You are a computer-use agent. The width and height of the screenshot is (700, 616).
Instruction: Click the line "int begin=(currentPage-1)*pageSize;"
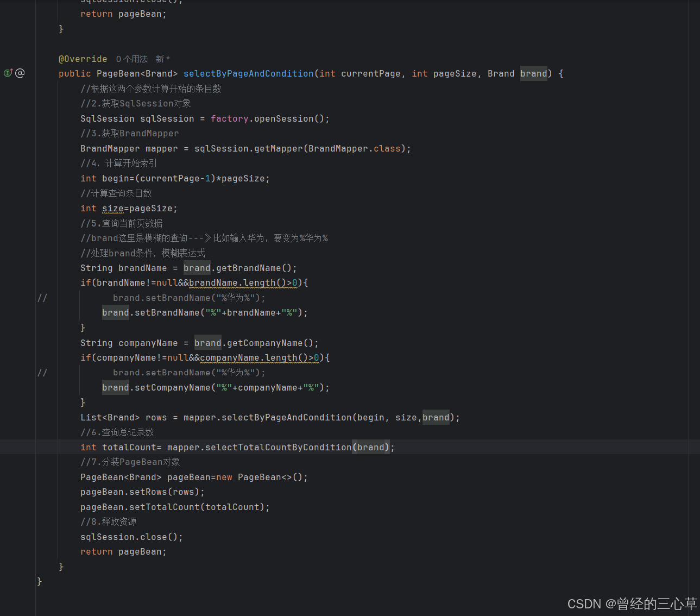coord(175,178)
